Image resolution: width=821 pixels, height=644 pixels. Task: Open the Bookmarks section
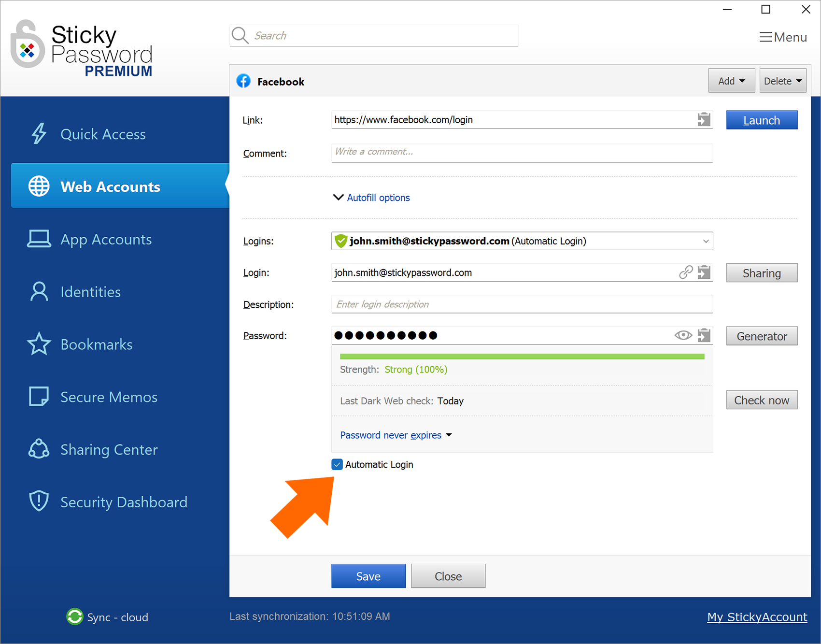click(96, 344)
